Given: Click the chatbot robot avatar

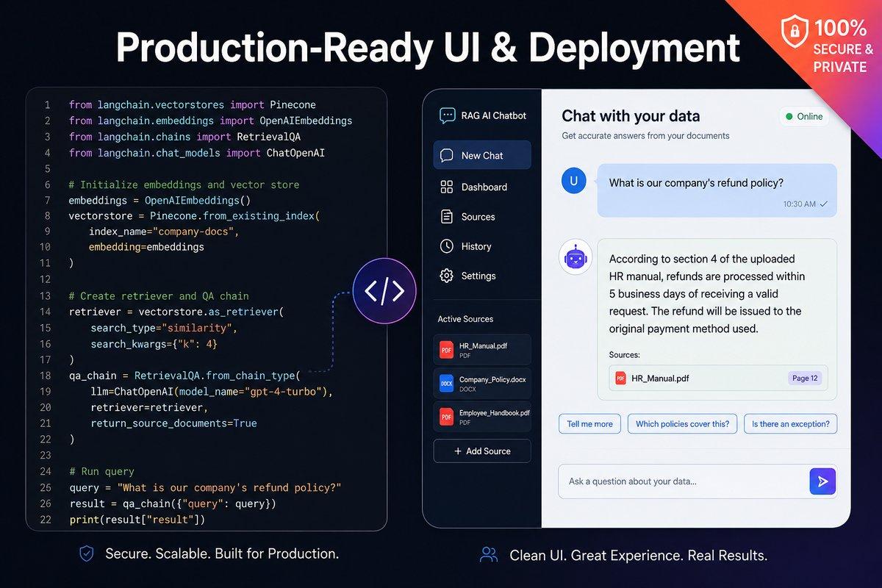Looking at the screenshot, I should click(576, 257).
